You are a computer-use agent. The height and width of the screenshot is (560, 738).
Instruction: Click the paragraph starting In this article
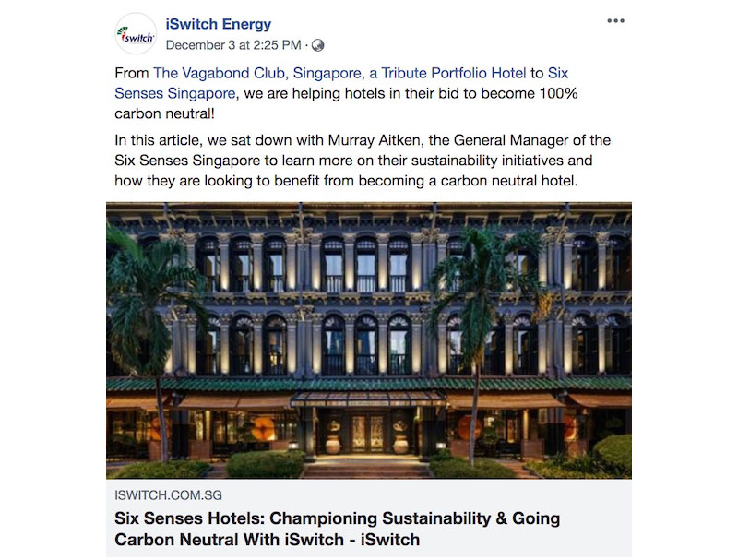pos(363,161)
